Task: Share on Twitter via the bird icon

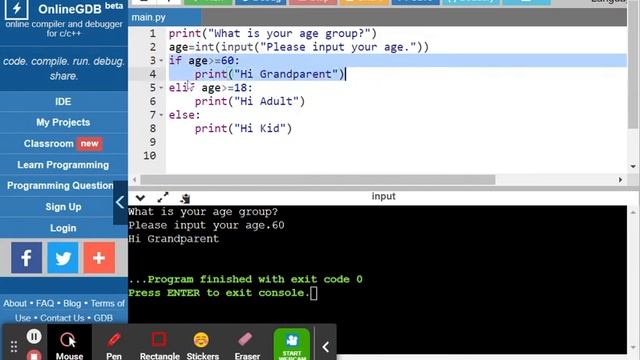Action: pyautogui.click(x=63, y=258)
